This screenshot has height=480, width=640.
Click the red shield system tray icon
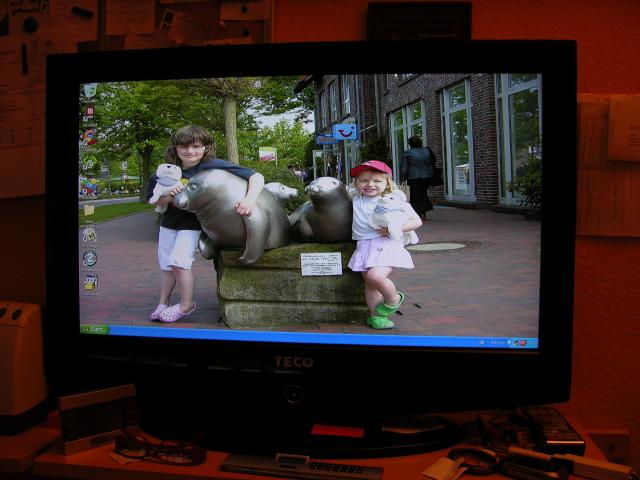[520, 342]
